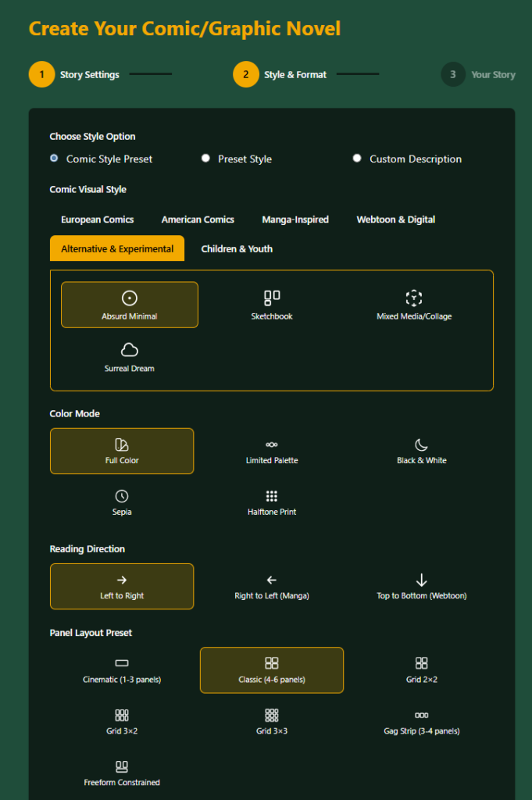Choose the Mixed Media/Collage style icon
Screen dimensions: 532x800
coord(414,298)
